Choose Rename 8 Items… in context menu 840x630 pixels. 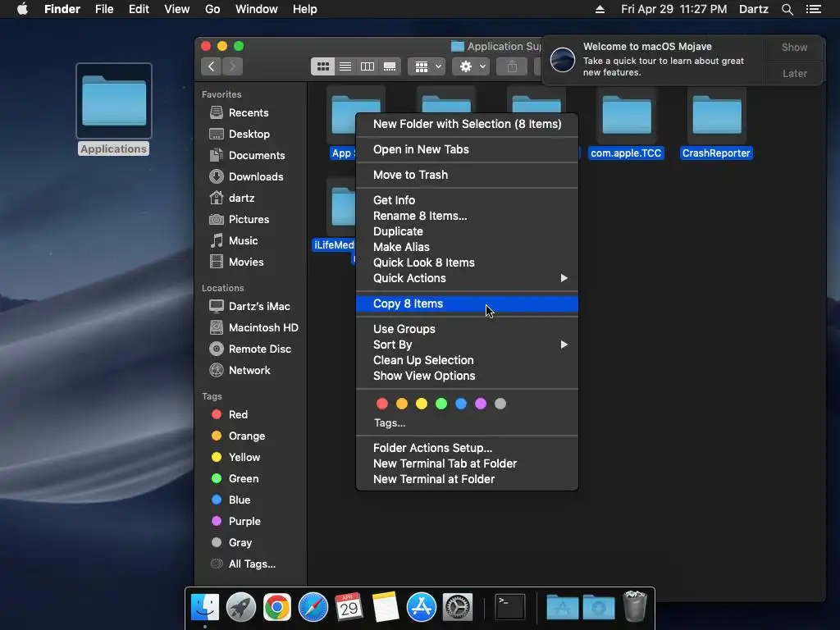pyautogui.click(x=467, y=216)
